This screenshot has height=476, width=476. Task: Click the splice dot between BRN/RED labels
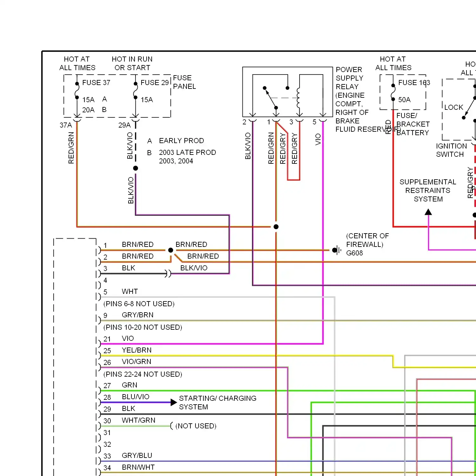click(x=171, y=250)
